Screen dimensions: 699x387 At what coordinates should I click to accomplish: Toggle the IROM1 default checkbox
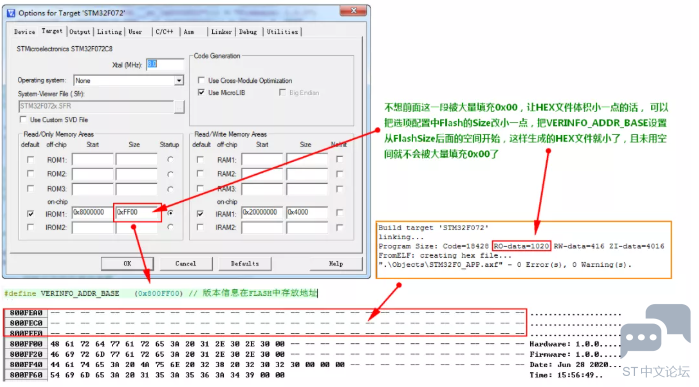pos(30,214)
